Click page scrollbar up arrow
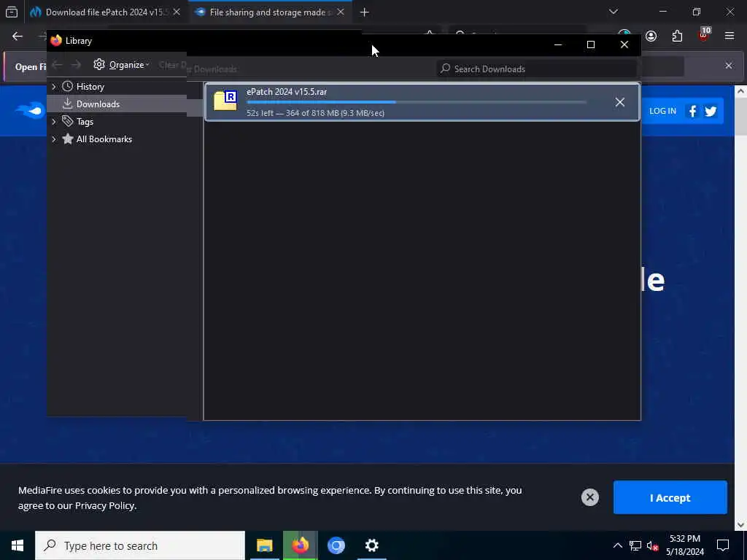Viewport: 747px width, 560px height. 741,91
